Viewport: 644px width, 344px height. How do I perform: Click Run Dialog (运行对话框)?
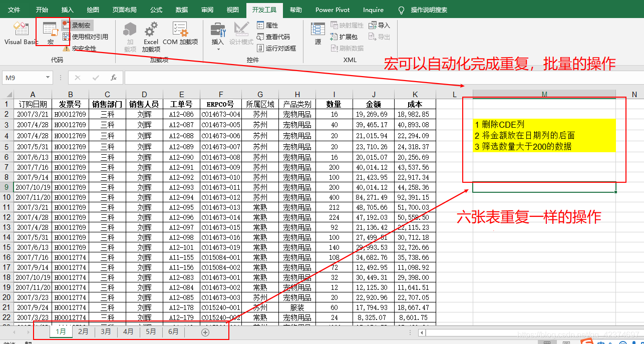[x=276, y=49]
